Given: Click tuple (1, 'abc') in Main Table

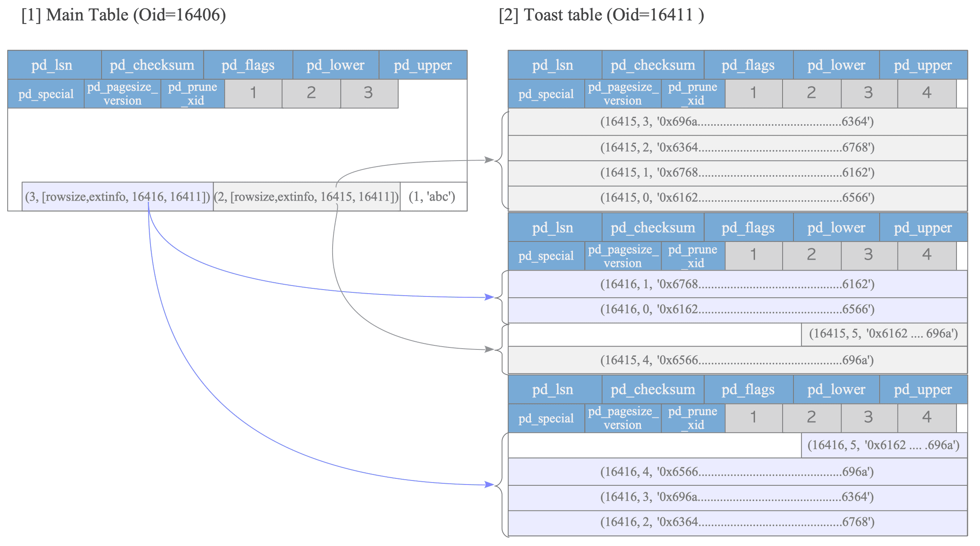Looking at the screenshot, I should point(433,197).
